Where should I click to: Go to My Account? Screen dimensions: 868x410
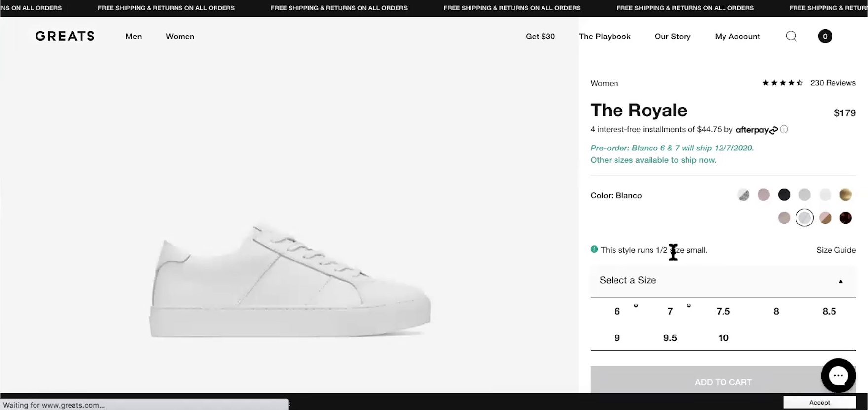tap(737, 37)
